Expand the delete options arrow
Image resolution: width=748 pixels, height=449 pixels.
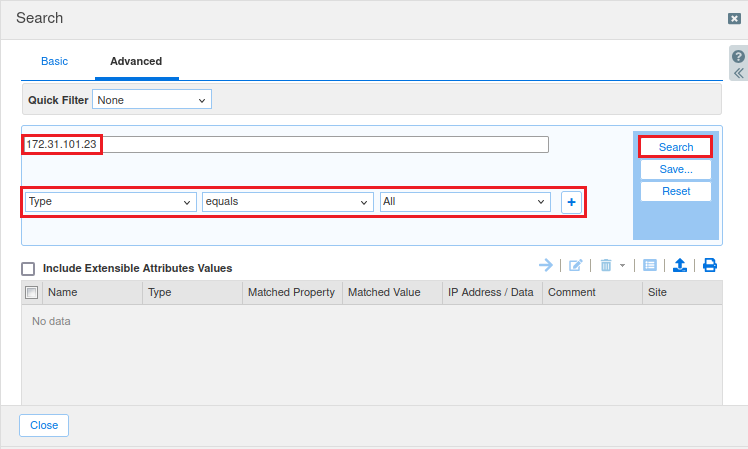tap(622, 266)
